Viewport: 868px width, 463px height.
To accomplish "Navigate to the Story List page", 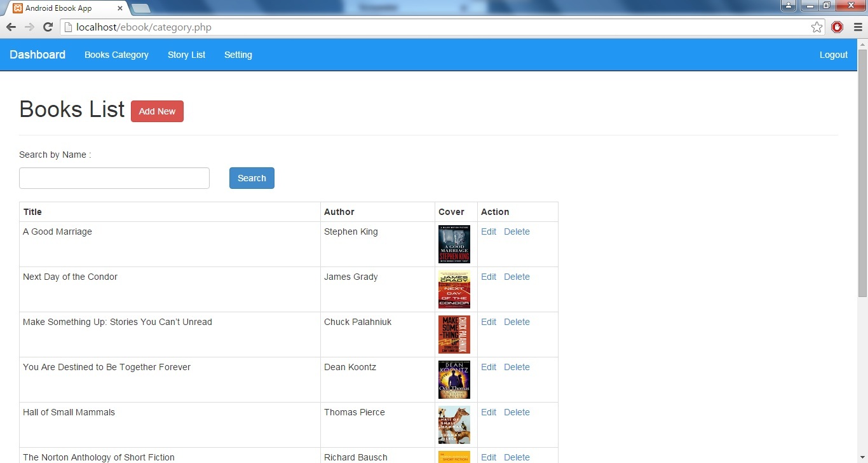I will coord(186,55).
